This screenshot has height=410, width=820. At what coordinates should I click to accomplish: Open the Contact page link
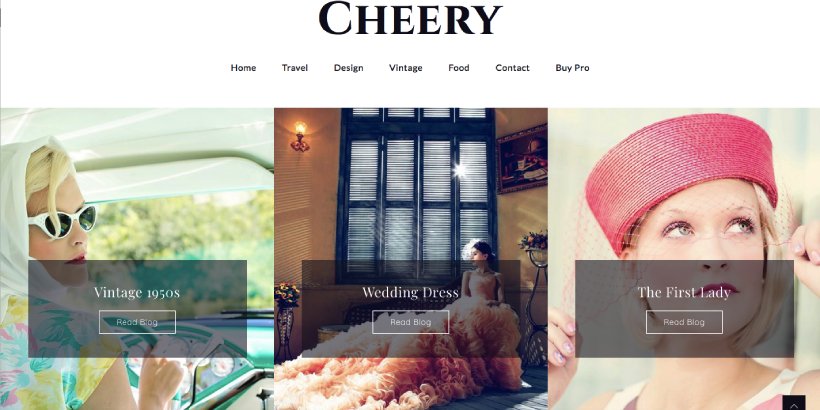coord(512,67)
